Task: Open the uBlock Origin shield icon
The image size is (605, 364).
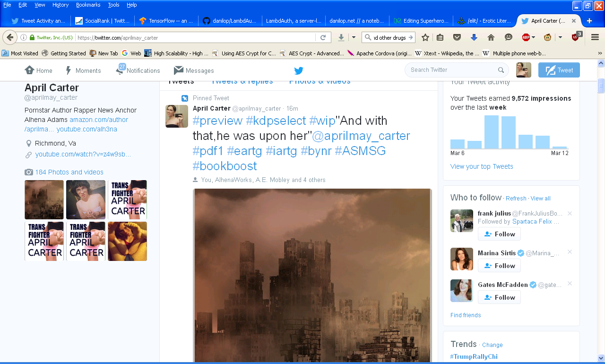Action: [576, 37]
